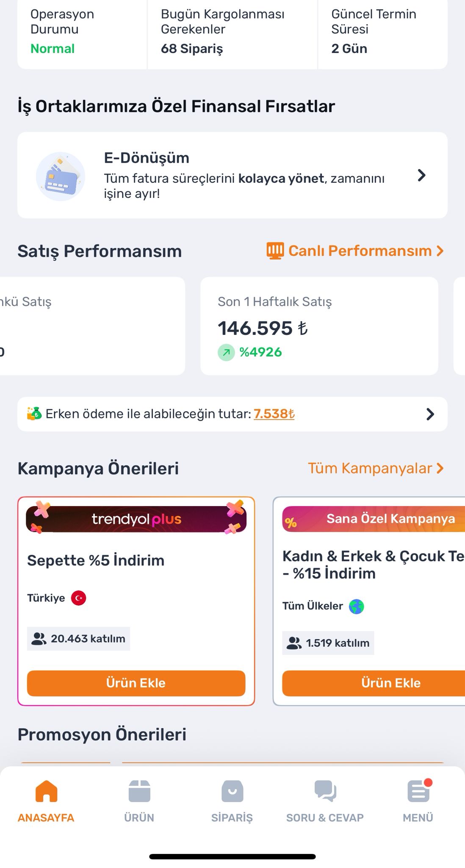The image size is (465, 868).
Task: Open the early payment amount 7.538₺ link
Action: click(x=274, y=414)
